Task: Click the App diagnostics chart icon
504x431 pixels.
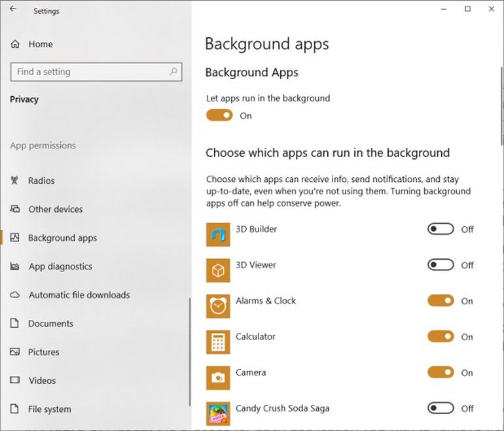Action: [15, 266]
